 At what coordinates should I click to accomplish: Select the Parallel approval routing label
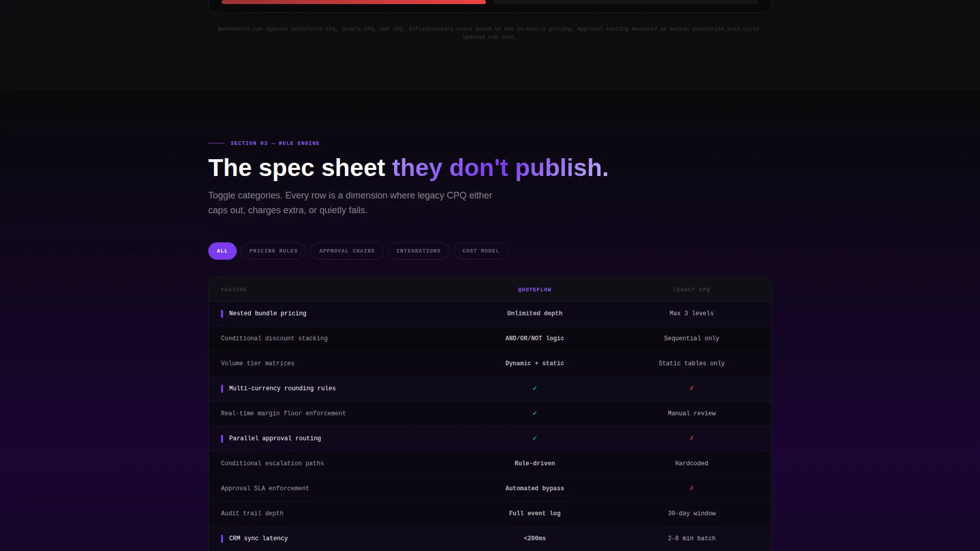pos(275,438)
